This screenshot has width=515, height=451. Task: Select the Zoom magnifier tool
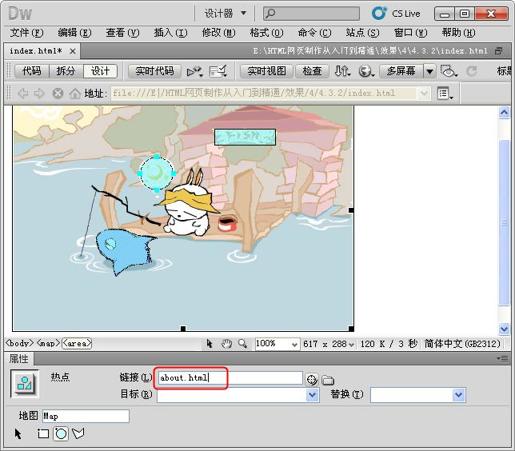pos(243,343)
